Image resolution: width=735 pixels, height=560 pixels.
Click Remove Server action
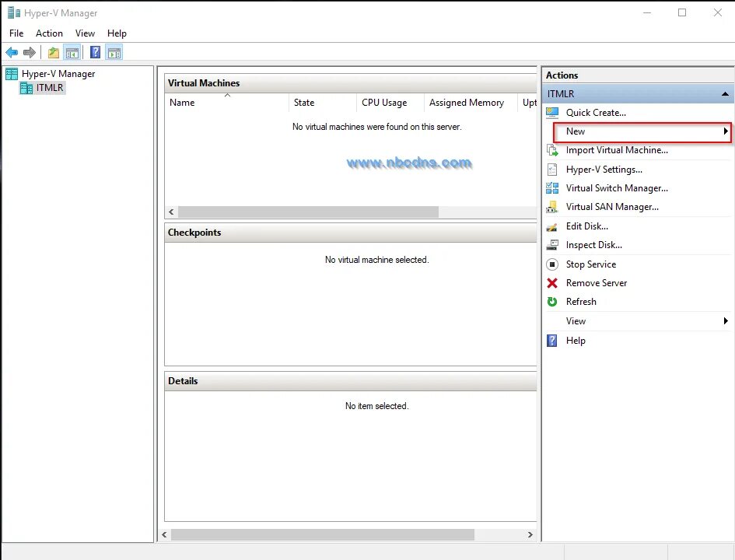pyautogui.click(x=597, y=283)
